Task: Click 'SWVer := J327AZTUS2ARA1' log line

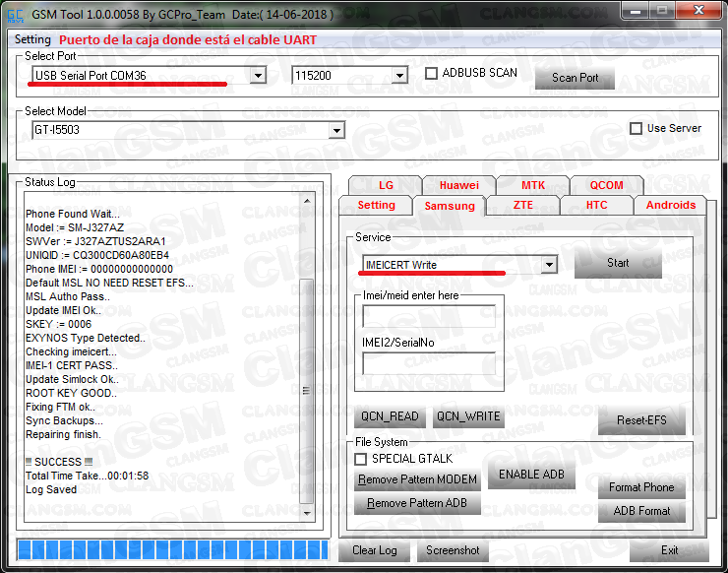Action: coord(95,241)
